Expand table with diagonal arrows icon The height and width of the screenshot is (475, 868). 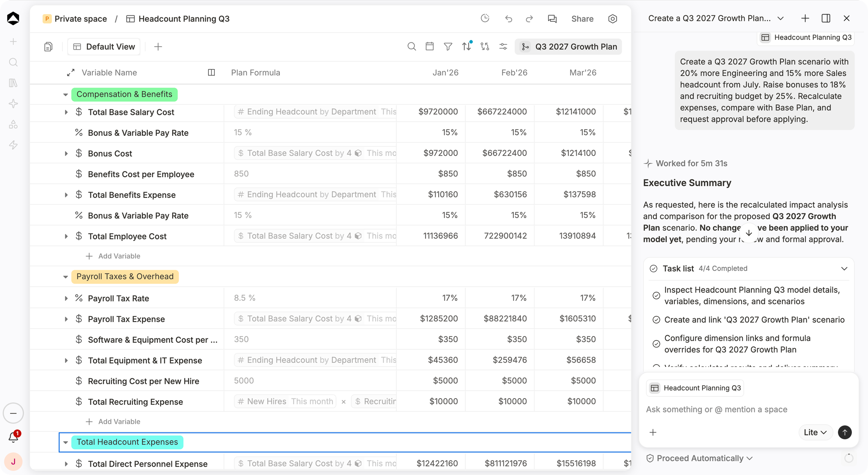click(x=71, y=72)
